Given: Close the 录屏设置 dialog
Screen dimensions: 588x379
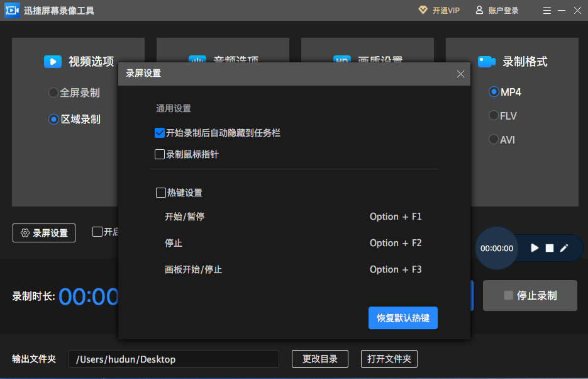Looking at the screenshot, I should click(x=460, y=74).
